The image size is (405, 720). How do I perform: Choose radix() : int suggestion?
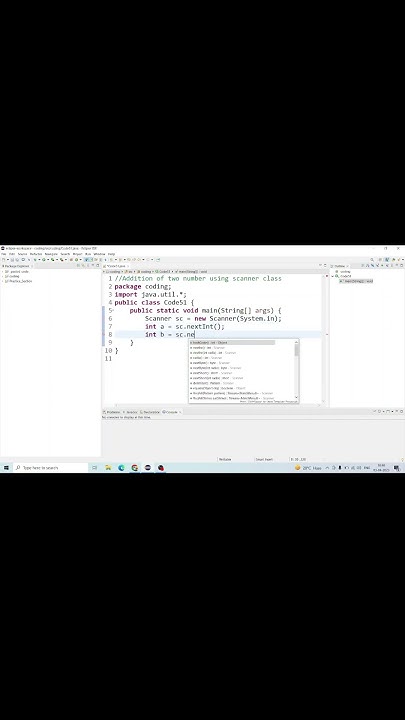pyautogui.click(x=242, y=358)
